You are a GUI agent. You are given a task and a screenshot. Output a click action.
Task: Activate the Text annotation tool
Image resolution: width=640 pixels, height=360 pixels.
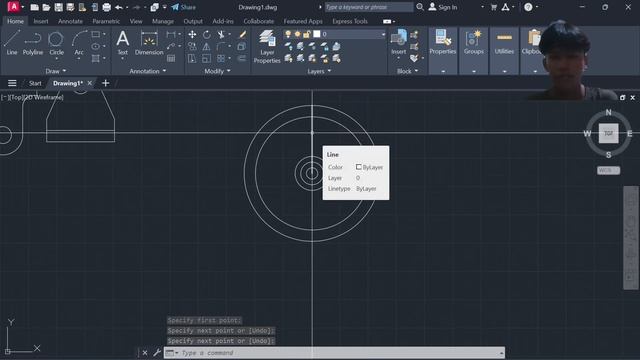122,42
